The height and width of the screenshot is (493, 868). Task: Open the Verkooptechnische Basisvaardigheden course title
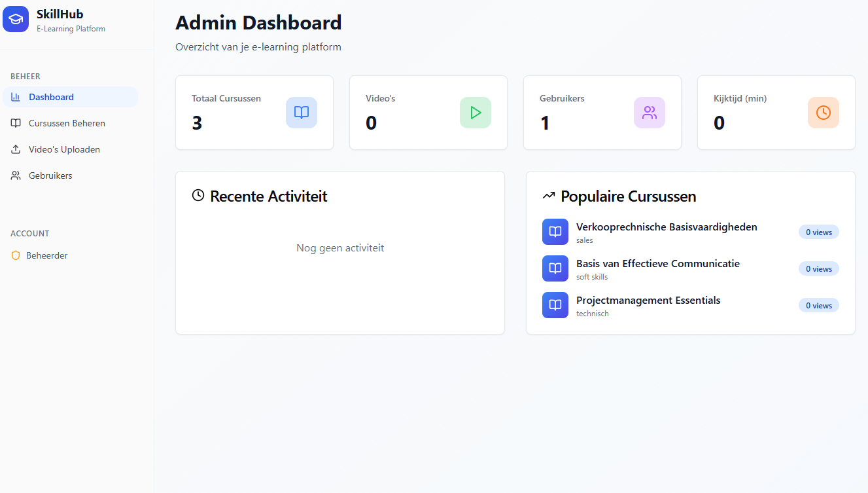(667, 227)
